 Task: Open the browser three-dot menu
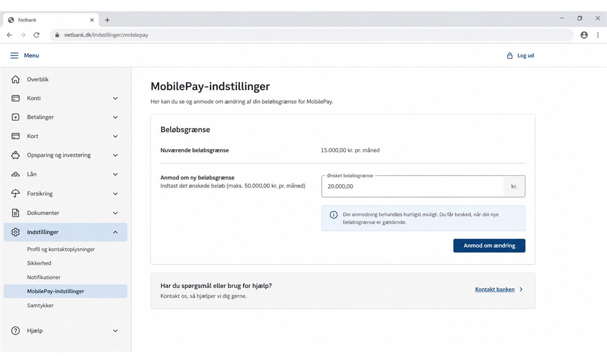click(x=598, y=35)
